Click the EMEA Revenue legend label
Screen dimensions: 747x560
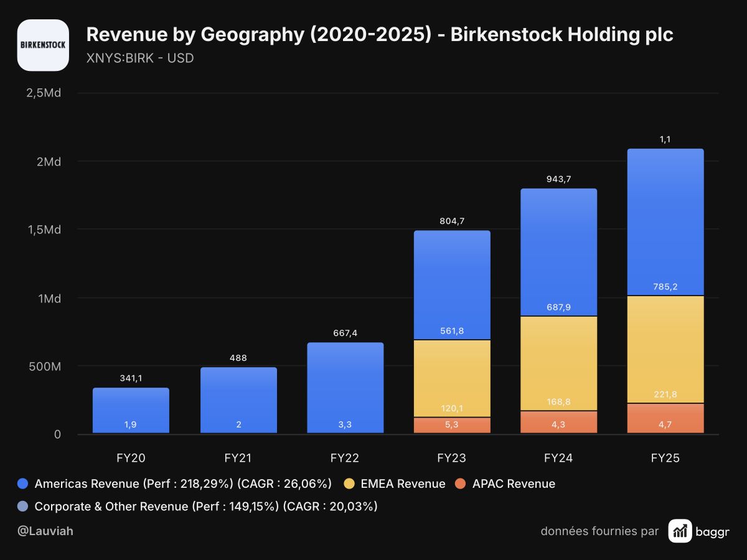[x=403, y=484]
